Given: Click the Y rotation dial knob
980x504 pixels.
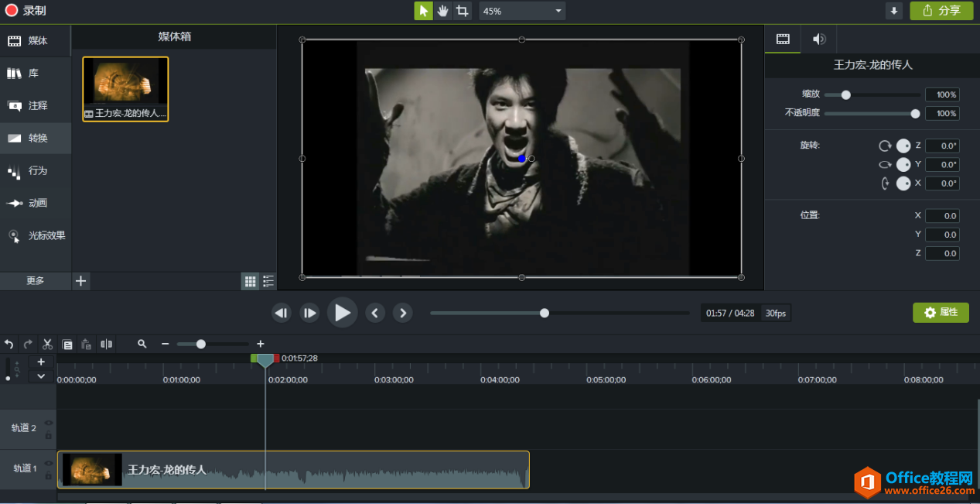Looking at the screenshot, I should point(903,164).
